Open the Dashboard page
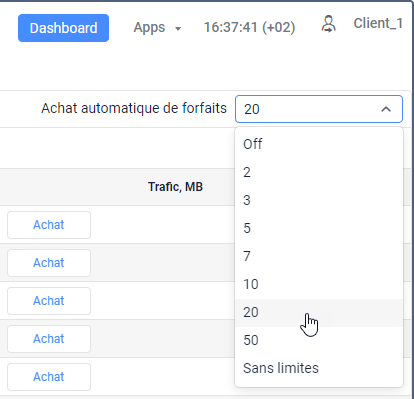Viewport: 414px width, 399px height. pyautogui.click(x=63, y=28)
